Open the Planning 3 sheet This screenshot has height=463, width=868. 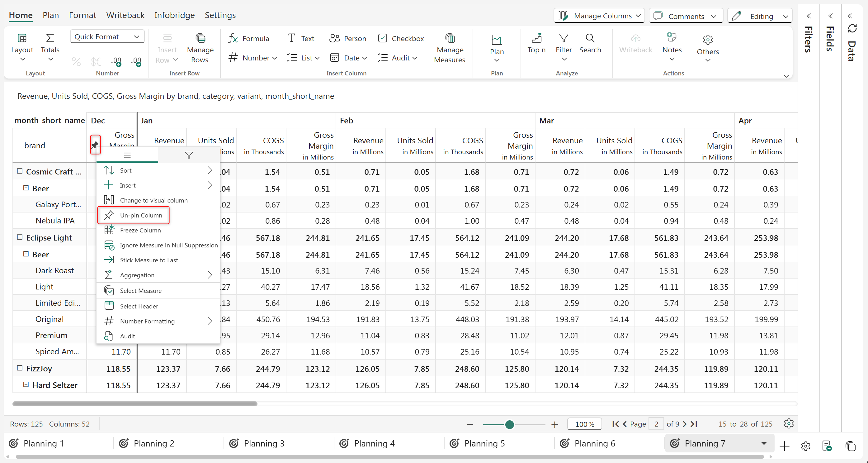point(264,443)
